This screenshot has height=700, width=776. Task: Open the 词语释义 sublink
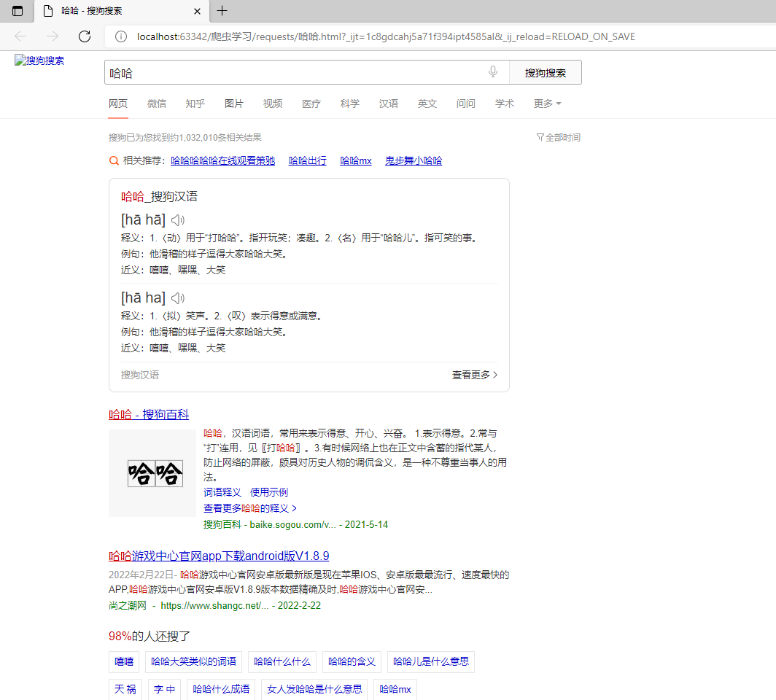point(222,492)
